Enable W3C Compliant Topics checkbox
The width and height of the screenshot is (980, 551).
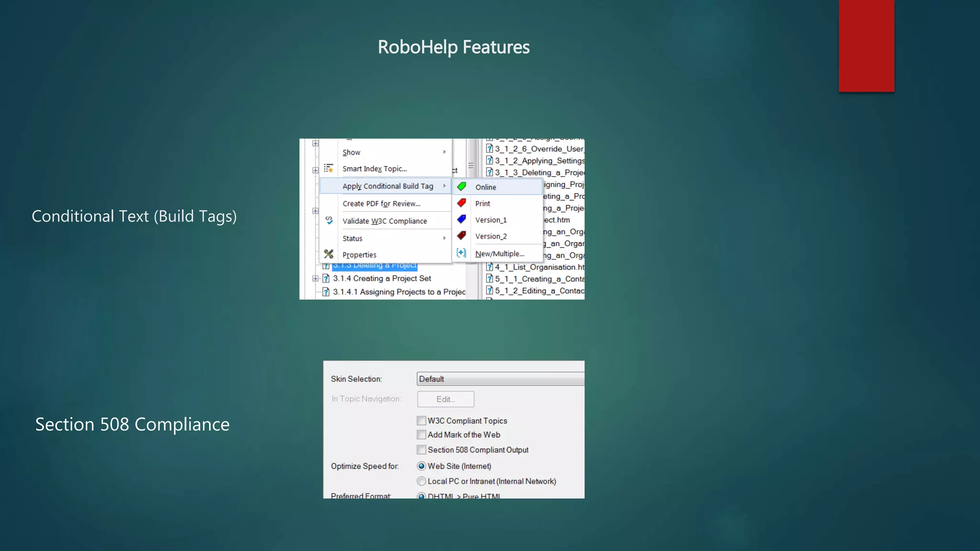[x=421, y=420]
